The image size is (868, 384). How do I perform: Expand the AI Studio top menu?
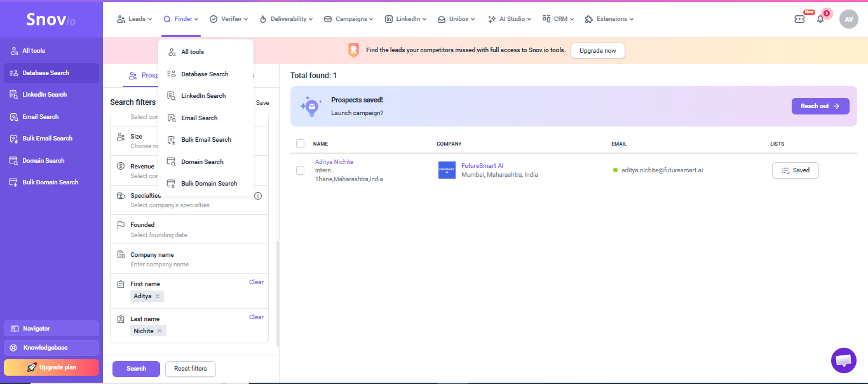510,19
